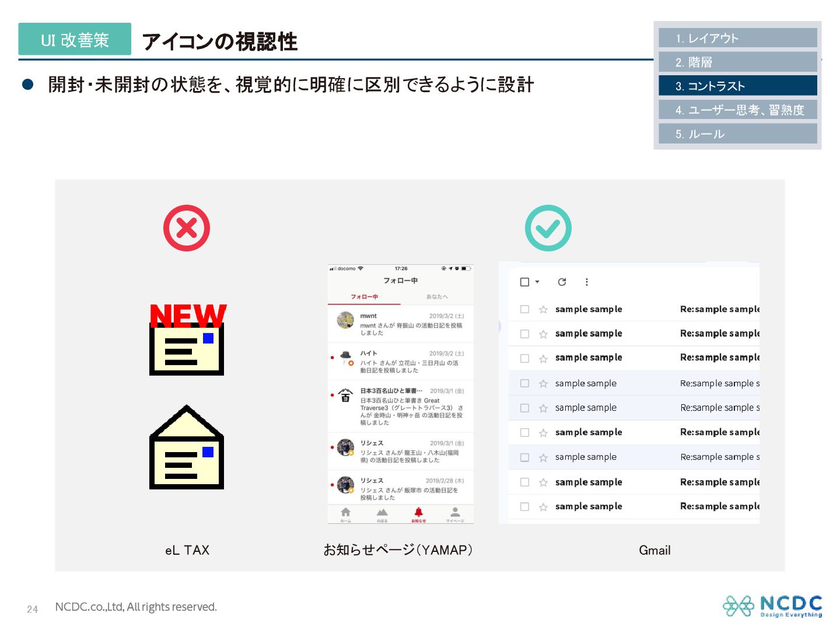Tap the YAMAP マイページ person icon

[455, 514]
